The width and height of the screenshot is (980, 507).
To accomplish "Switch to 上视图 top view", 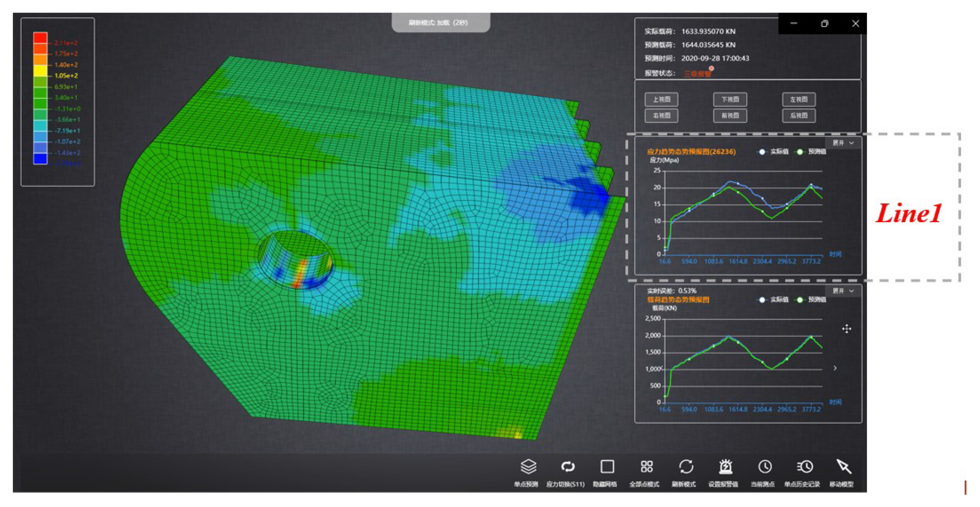I will tap(661, 100).
